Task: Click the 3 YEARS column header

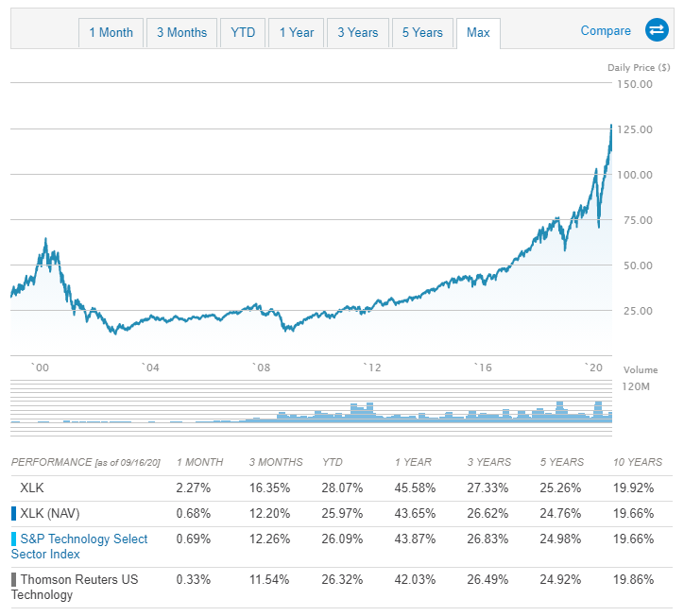Action: pos(489,462)
